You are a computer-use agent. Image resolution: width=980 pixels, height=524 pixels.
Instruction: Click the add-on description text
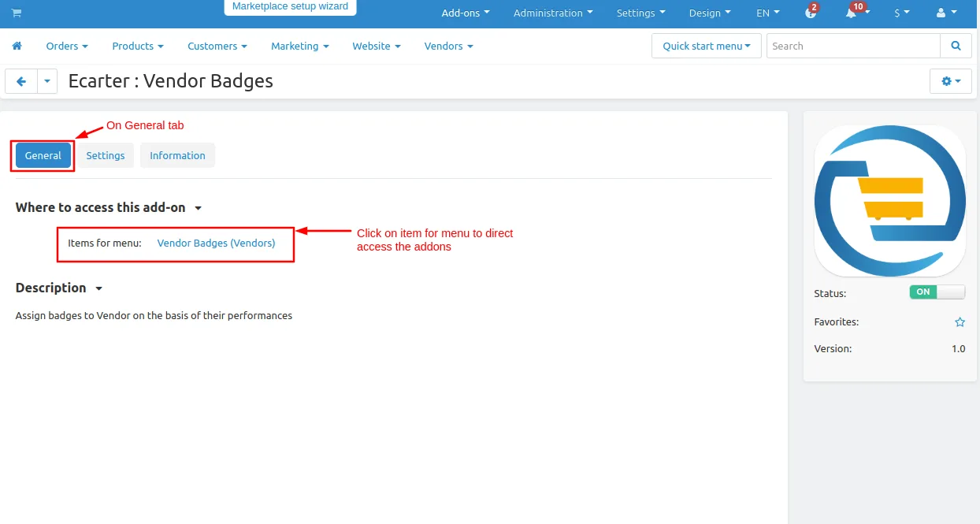[x=154, y=315]
